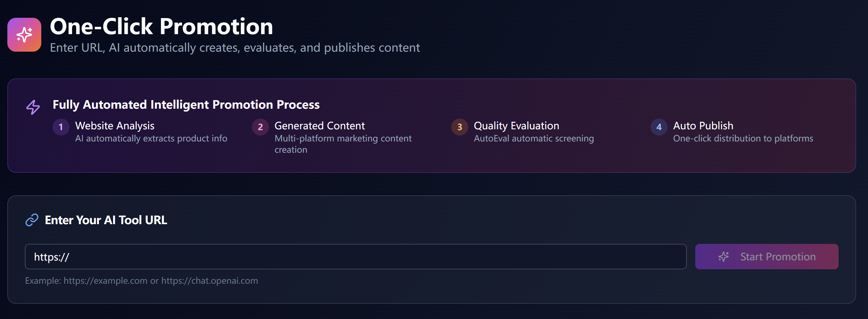Click inside the https:// URL input field
This screenshot has height=319, width=868.
[x=236, y=256]
